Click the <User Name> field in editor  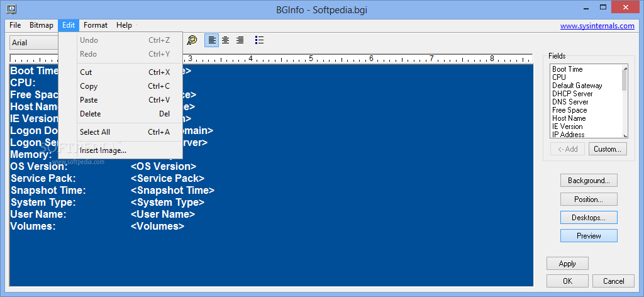[x=163, y=214]
